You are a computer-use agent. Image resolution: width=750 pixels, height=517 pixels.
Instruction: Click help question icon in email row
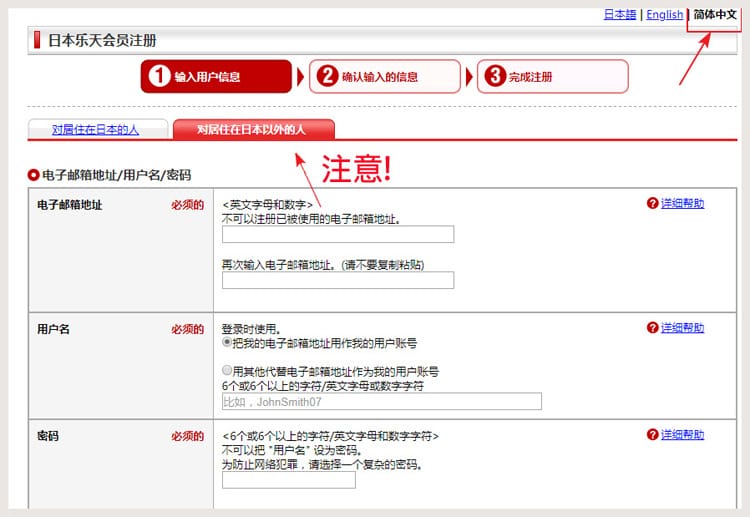652,203
